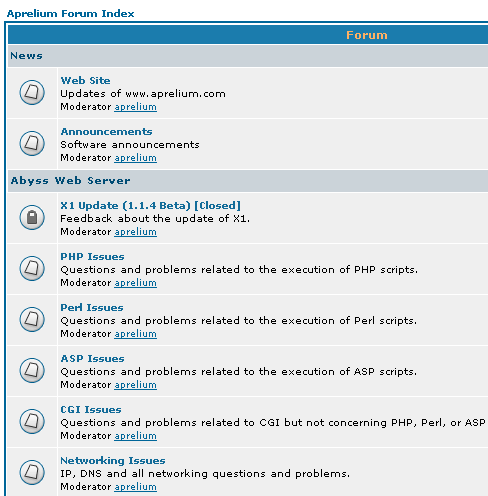Open the ASP Issues forum
The width and height of the screenshot is (488, 496).
coord(92,359)
